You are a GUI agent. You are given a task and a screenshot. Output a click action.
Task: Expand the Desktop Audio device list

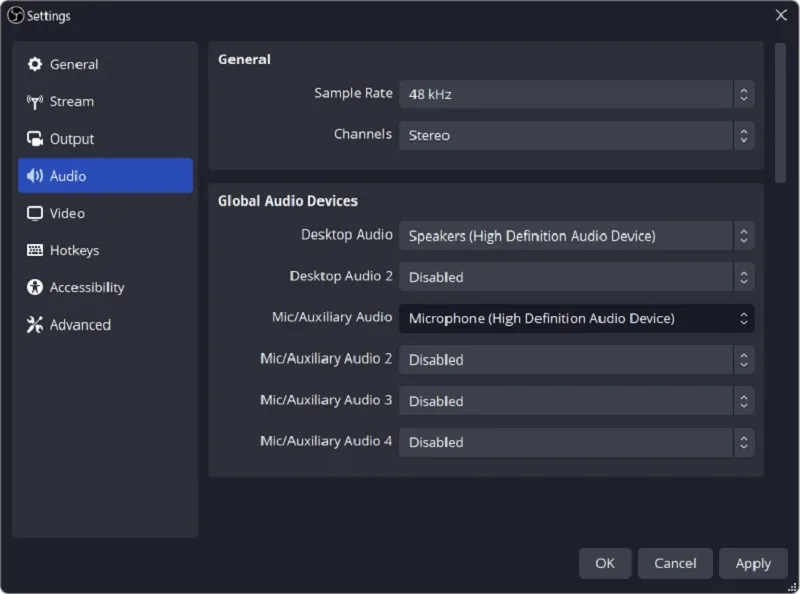[x=577, y=236]
